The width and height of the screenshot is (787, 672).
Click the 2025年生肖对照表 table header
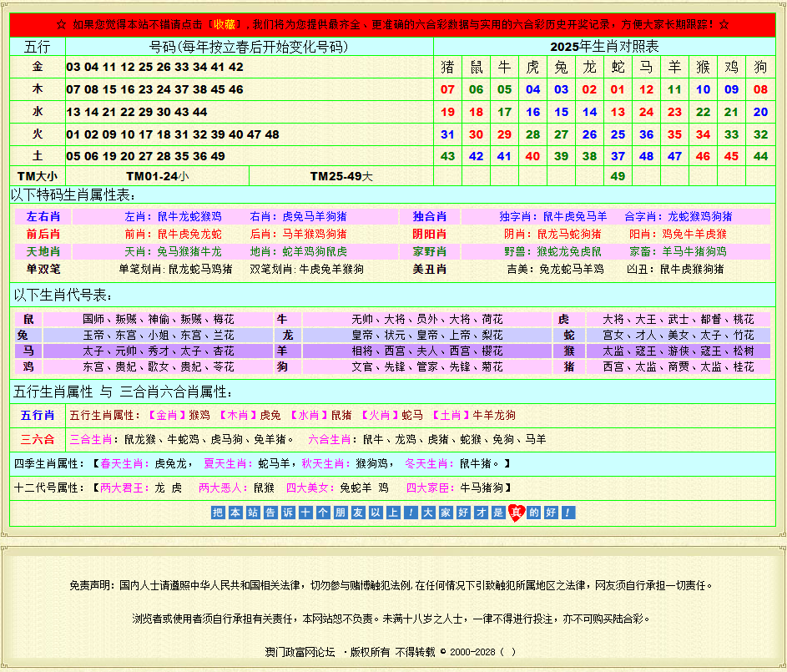(604, 47)
